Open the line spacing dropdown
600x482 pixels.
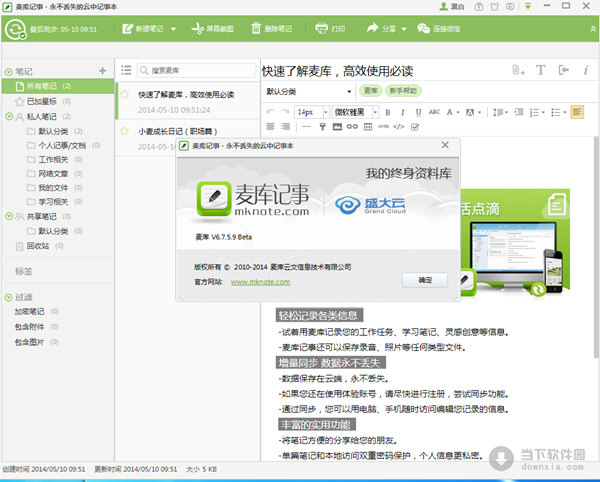[x=500, y=112]
